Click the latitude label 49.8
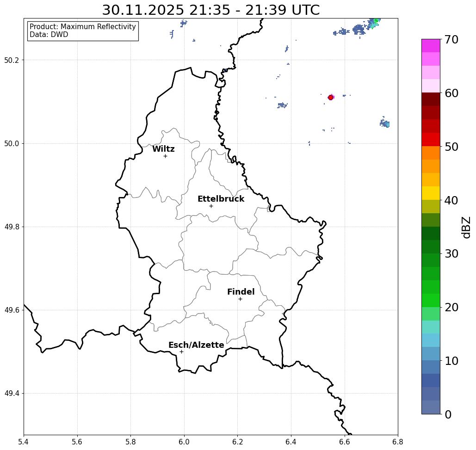The width and height of the screenshot is (476, 450). [x=12, y=227]
